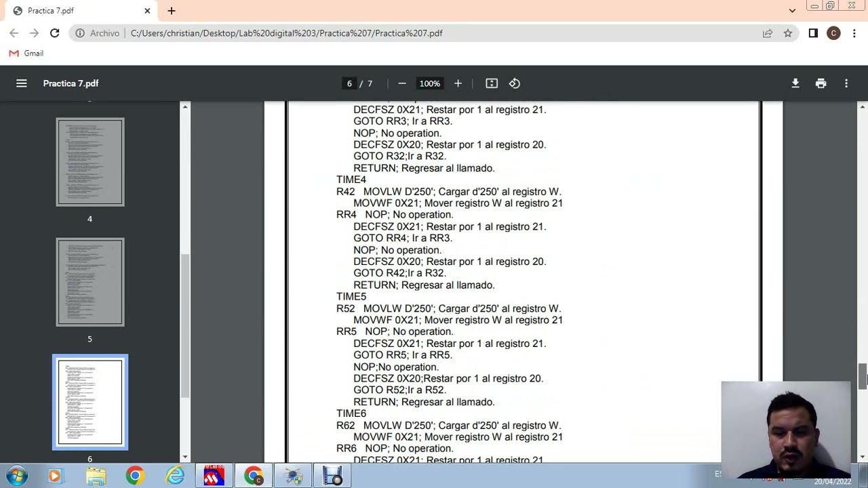Select page 5 thumbnail
Viewport: 868px width, 488px height.
click(x=90, y=282)
